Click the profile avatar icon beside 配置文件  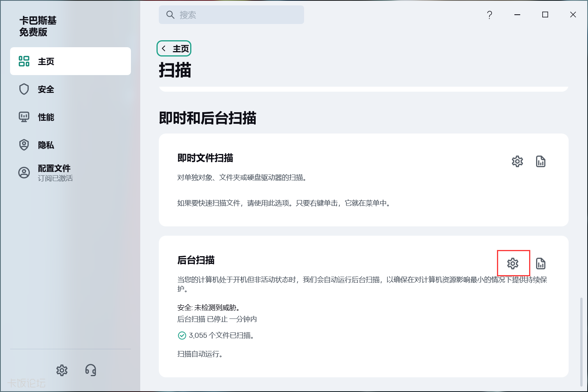[x=24, y=173]
